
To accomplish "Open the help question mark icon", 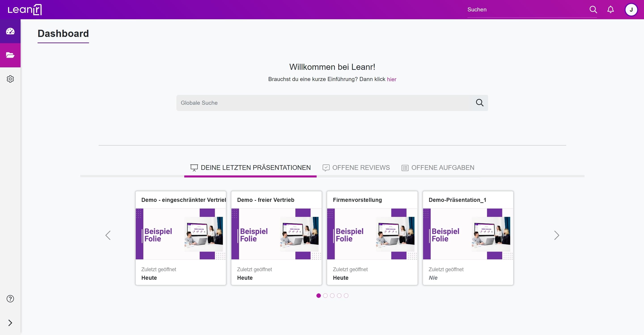I will click(x=10, y=299).
